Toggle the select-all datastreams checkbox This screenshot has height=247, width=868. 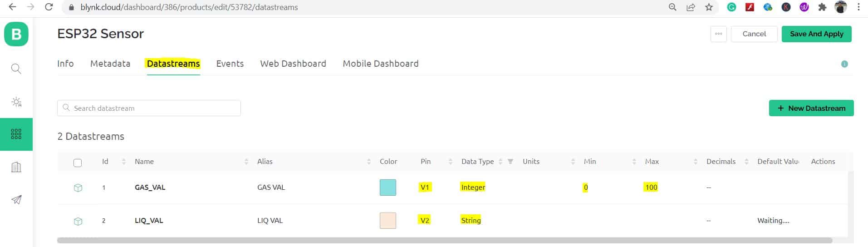coord(78,163)
